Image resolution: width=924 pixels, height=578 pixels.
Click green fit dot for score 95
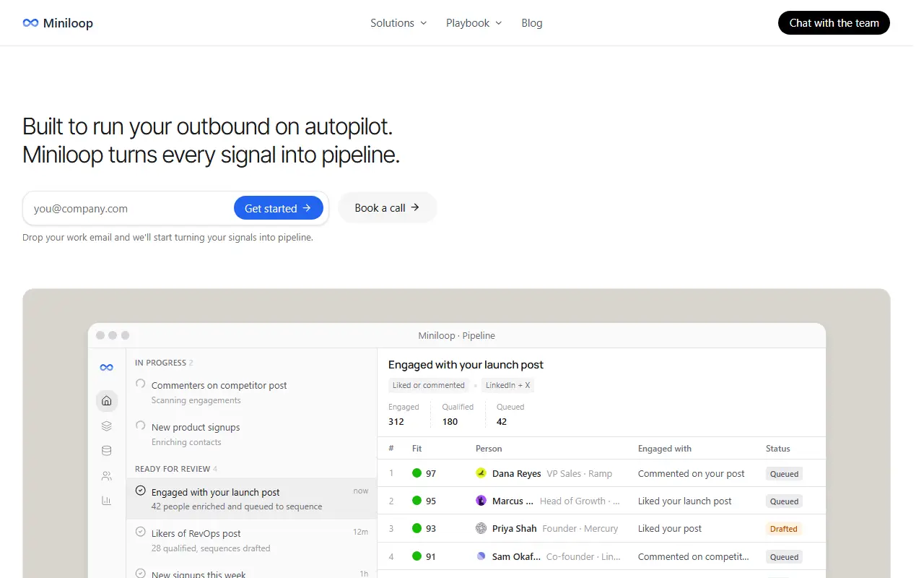417,501
